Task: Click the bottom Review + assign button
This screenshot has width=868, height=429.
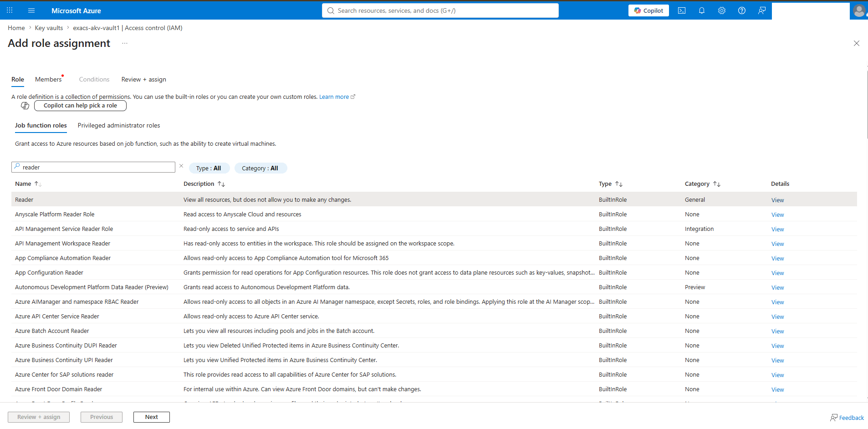Action: coord(39,417)
